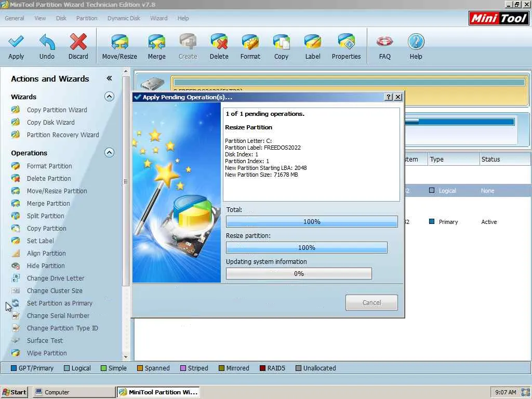
Task: Switch to Computer taskbar window
Action: (74, 392)
